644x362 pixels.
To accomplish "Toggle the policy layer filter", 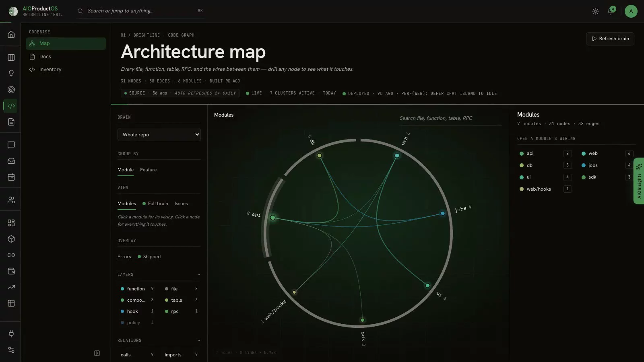I will click(137, 323).
